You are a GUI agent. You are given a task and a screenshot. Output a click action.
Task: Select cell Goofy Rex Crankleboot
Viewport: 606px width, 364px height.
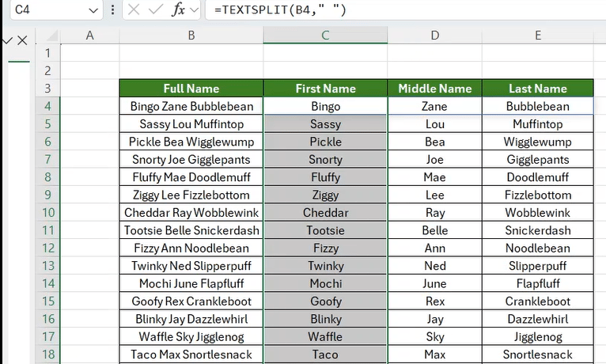pyautogui.click(x=191, y=301)
